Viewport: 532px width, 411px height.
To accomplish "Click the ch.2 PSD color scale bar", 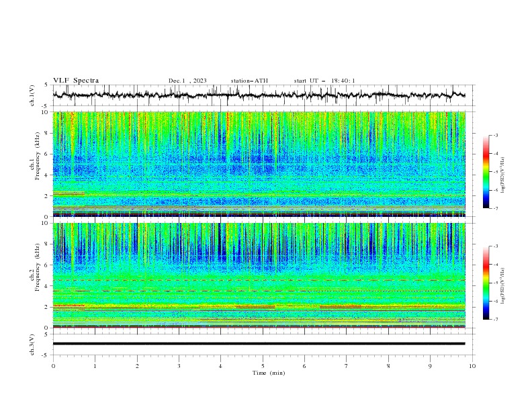I will [x=486, y=283].
